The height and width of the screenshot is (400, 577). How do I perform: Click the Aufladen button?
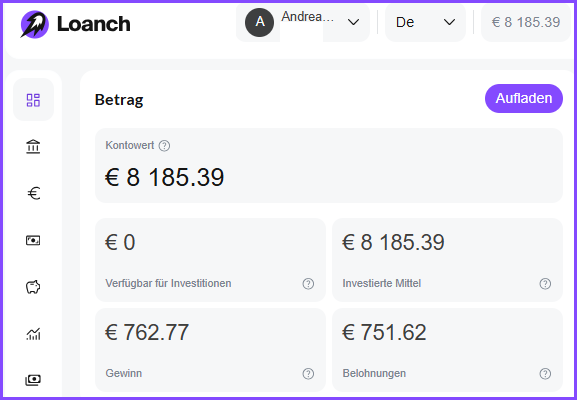point(524,98)
